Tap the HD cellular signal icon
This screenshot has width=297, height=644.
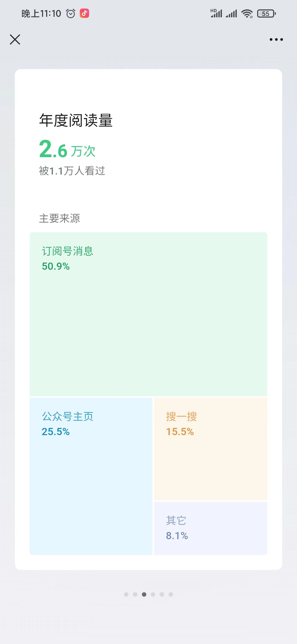tap(216, 13)
